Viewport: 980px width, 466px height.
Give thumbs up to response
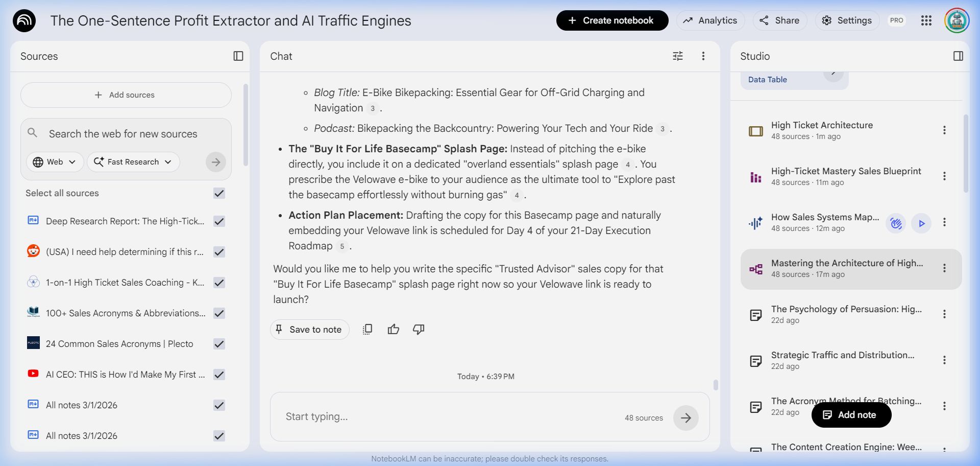[x=393, y=330]
